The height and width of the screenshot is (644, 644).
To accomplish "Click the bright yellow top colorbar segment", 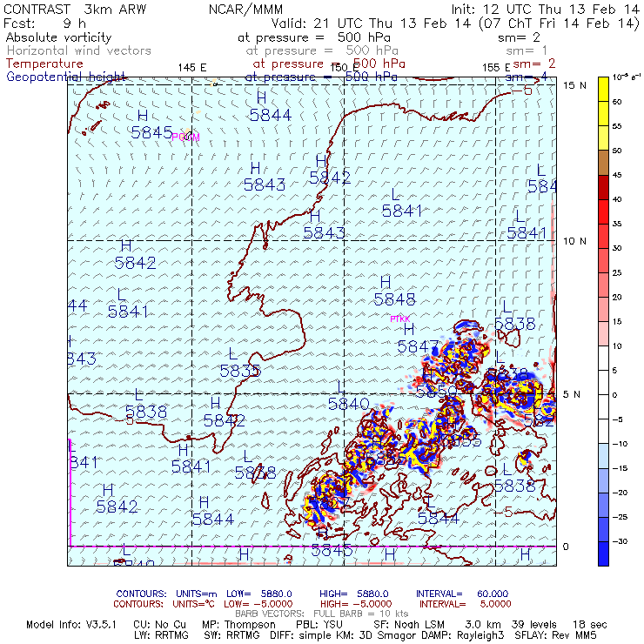I will pyautogui.click(x=603, y=89).
